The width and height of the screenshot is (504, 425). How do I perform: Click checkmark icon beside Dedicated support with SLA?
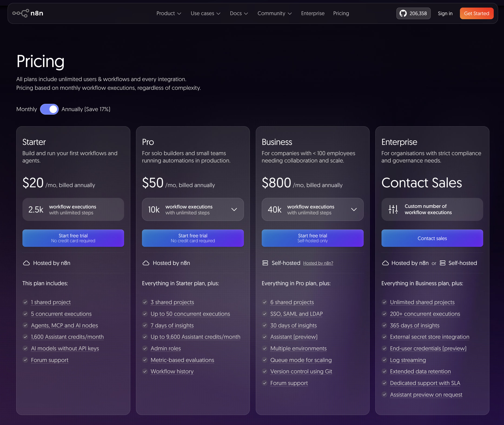pos(384,383)
